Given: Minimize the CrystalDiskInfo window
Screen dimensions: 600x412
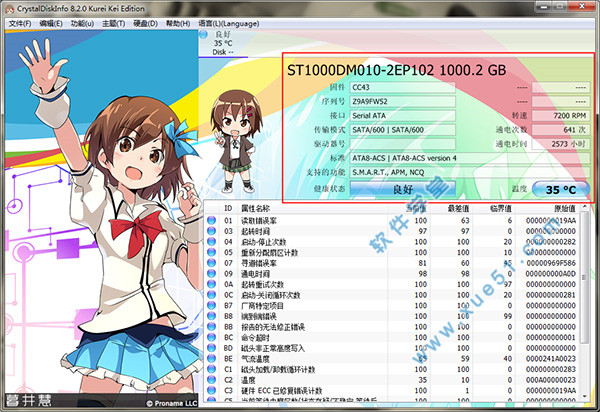Looking at the screenshot, I should click(x=543, y=7).
